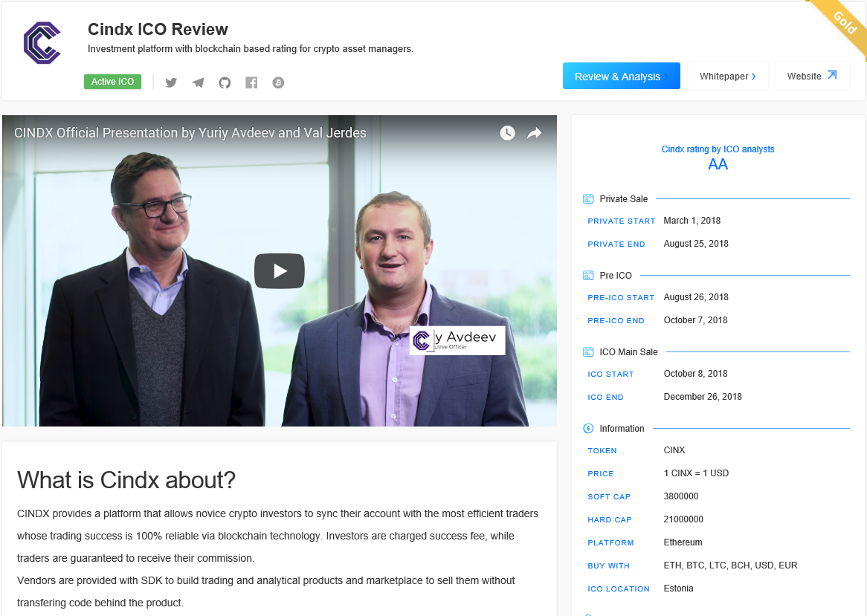Open the Cindx Twitter profile icon
Image resolution: width=867 pixels, height=616 pixels.
[171, 82]
